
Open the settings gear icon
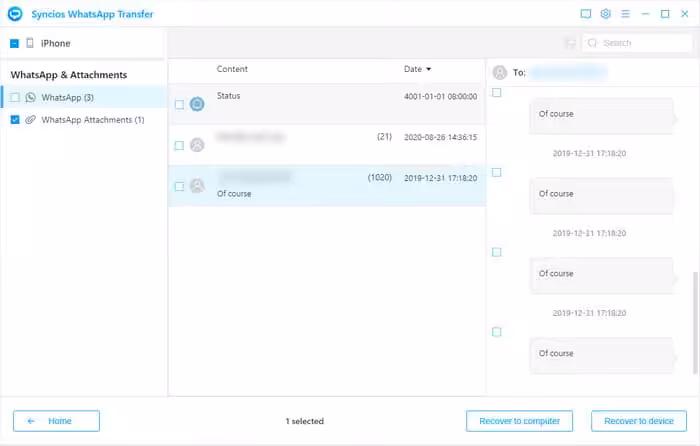pos(605,14)
